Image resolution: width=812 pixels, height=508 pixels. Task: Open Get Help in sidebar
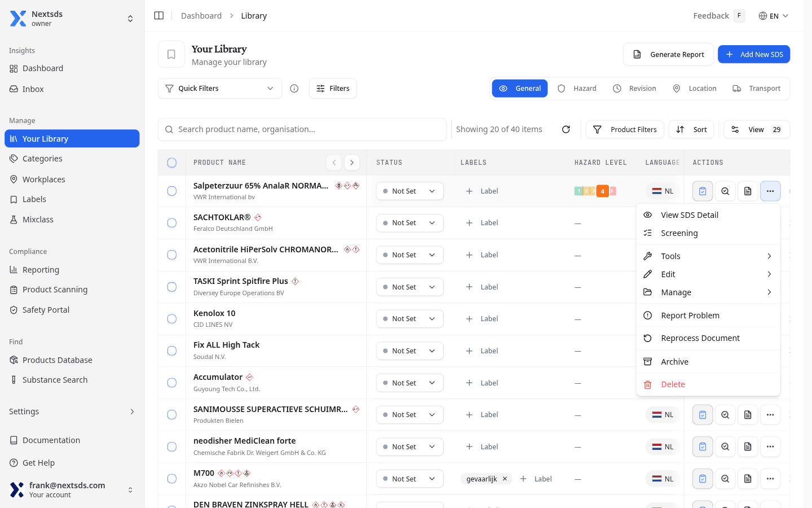click(x=72, y=463)
